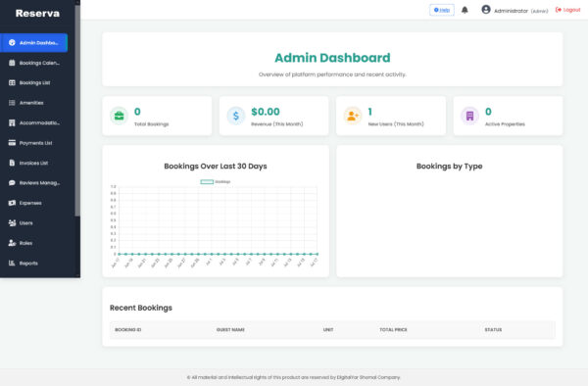Open the Expenses menu item
Viewport: 588px width, 386px height.
point(33,203)
